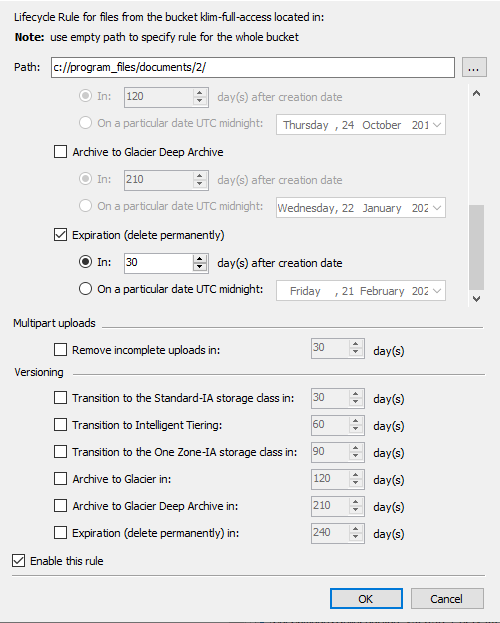The width and height of the screenshot is (500, 623).
Task: Open the Friday 21 February date dropdown
Action: point(437,291)
